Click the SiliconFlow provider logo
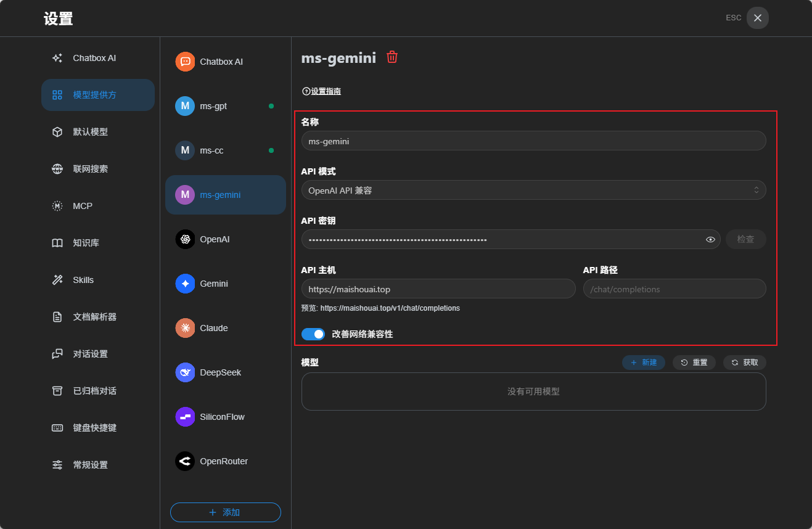The width and height of the screenshot is (812, 529). (x=185, y=417)
